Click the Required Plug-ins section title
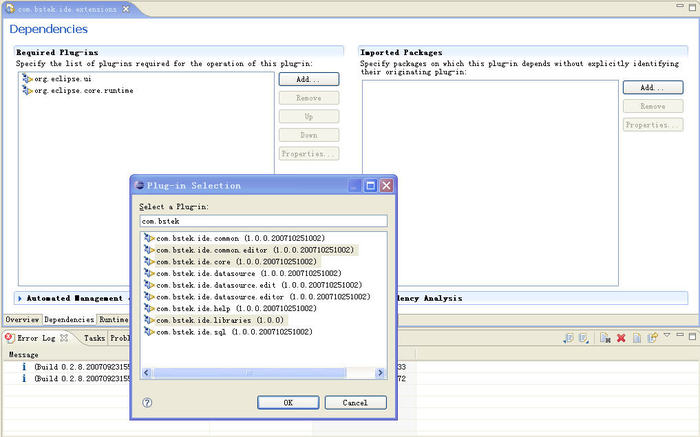 pos(57,52)
